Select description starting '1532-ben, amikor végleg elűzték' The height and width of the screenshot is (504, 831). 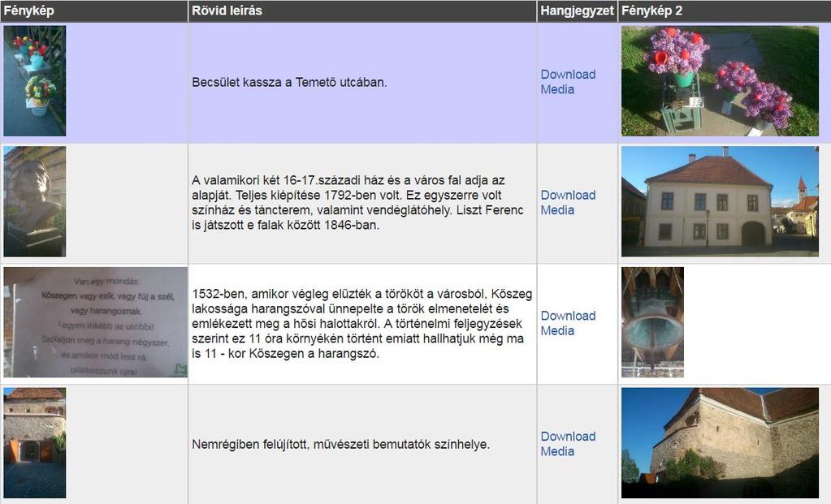(x=362, y=324)
